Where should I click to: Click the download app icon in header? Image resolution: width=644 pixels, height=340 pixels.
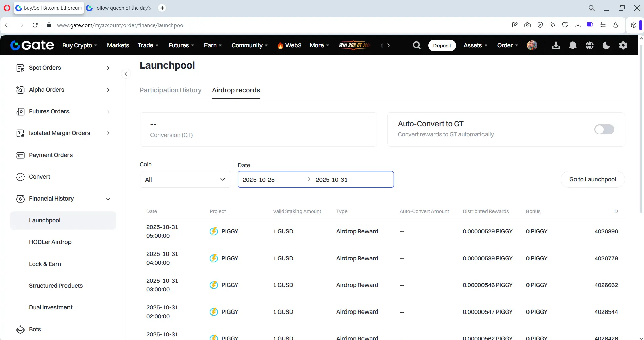pos(556,45)
